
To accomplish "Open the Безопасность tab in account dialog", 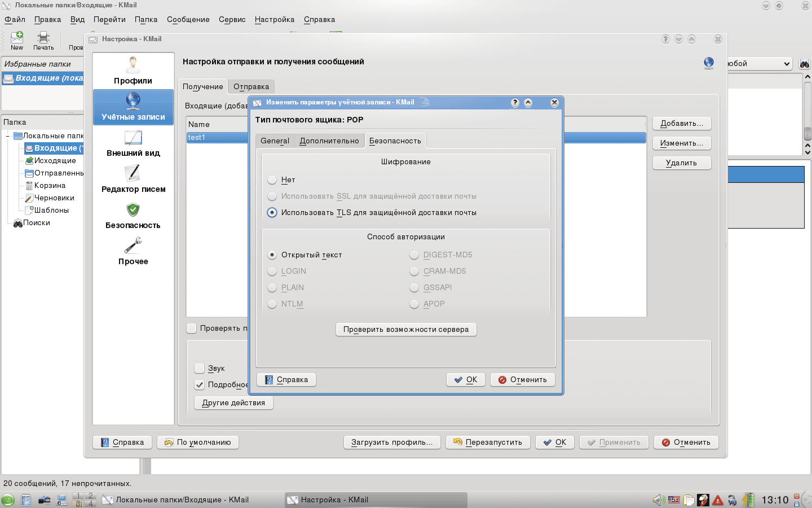I will pos(395,141).
